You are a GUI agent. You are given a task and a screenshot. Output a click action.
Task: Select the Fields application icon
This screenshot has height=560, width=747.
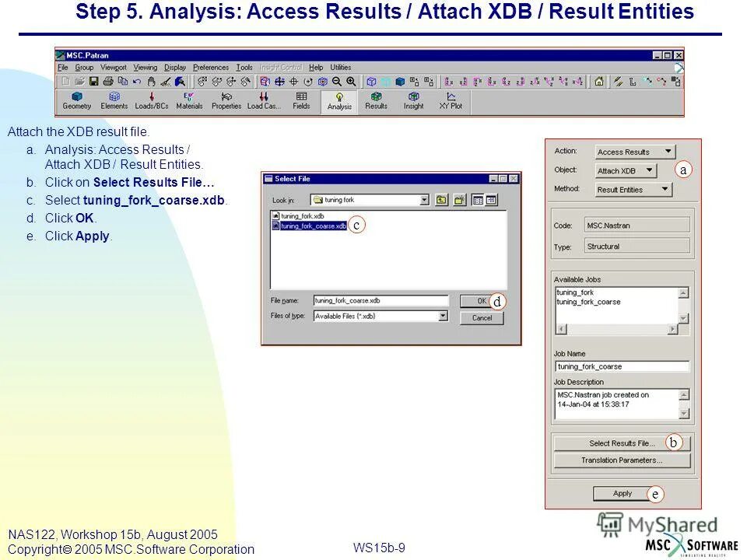[303, 100]
